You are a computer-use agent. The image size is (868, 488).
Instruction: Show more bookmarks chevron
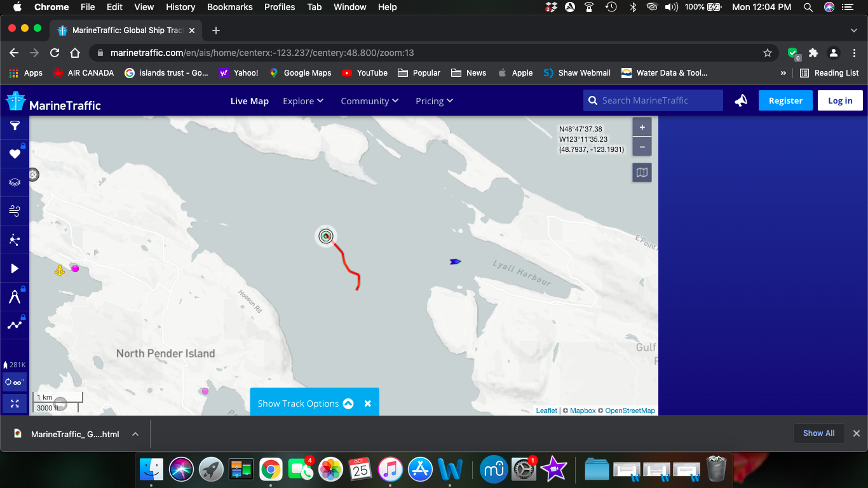[783, 73]
